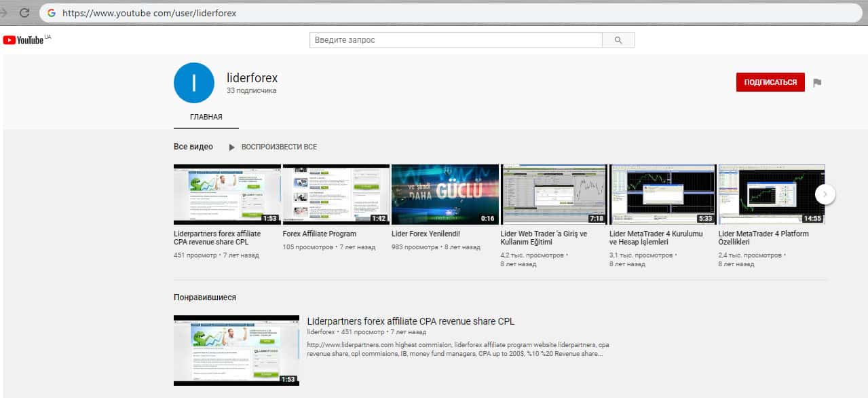Image resolution: width=868 pixels, height=398 pixels.
Task: Open Lider Forex Yenilendi video thumbnail
Action: pyautogui.click(x=445, y=194)
